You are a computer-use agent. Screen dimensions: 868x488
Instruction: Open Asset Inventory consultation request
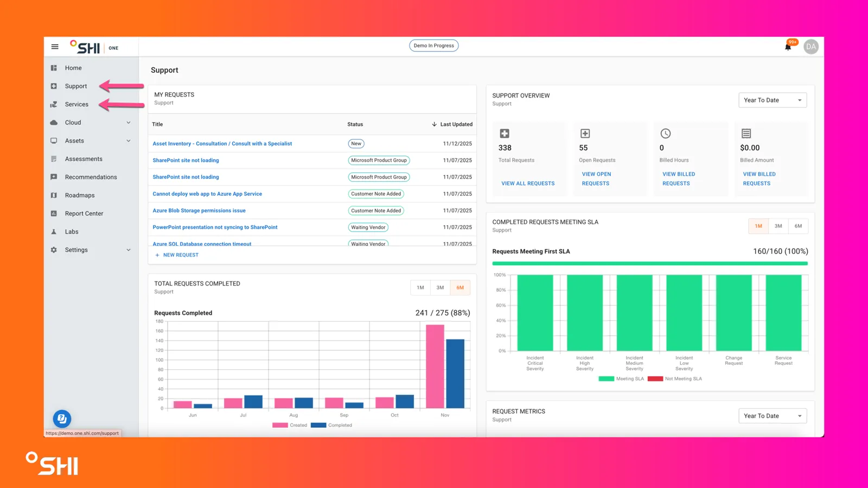(x=222, y=144)
